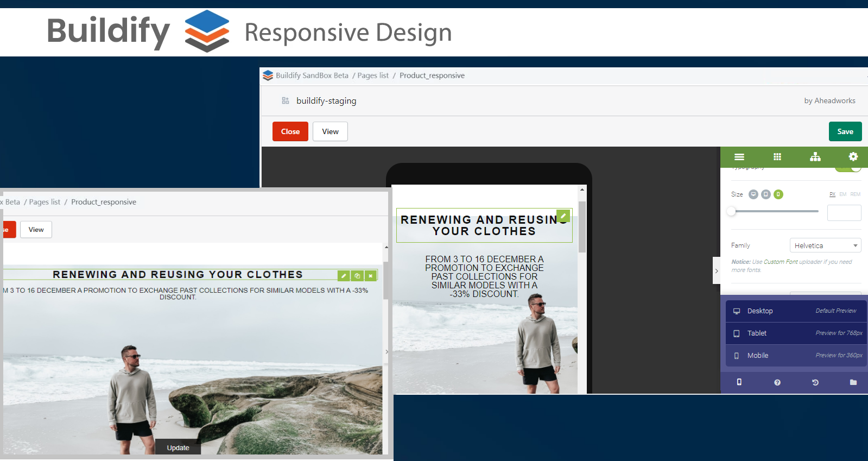Open the gear settings in green toolbar
Screen dimensions: 868x461
853,156
